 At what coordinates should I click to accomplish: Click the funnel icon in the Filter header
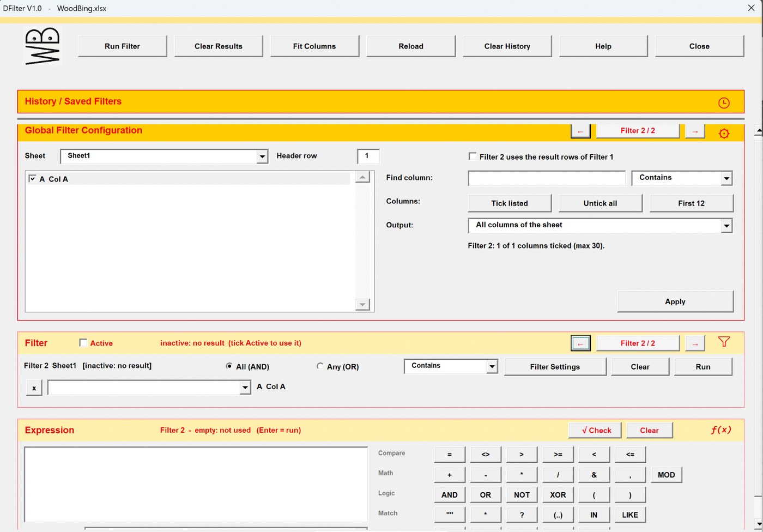(724, 342)
